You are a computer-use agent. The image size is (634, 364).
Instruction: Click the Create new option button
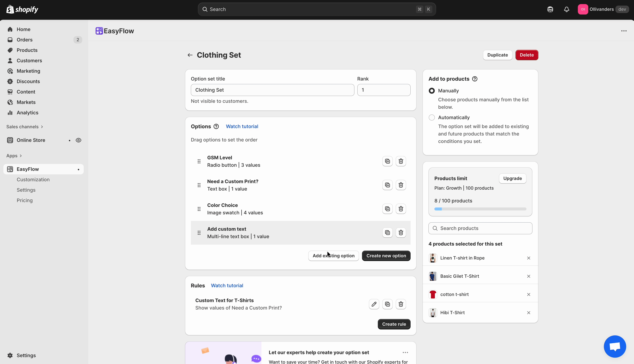tap(386, 255)
